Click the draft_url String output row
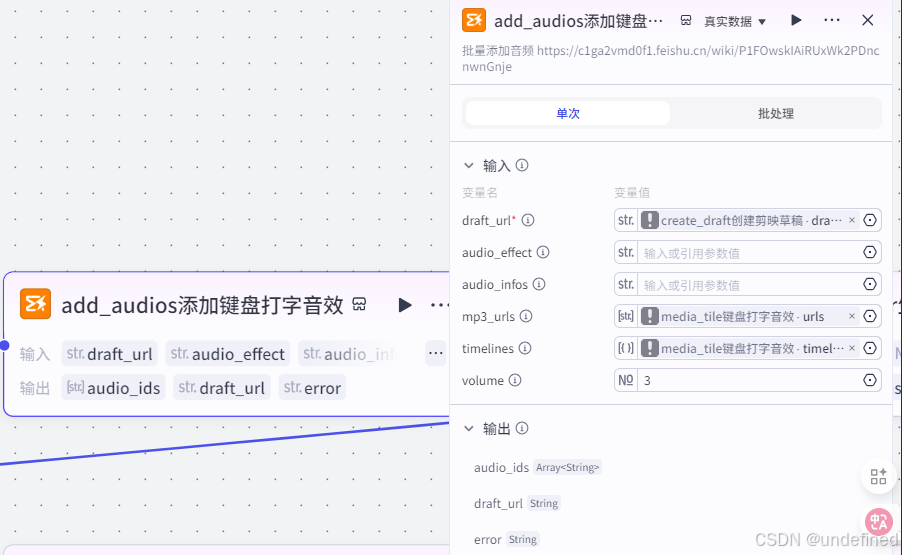Screen dimensions: 902x555 (517, 503)
